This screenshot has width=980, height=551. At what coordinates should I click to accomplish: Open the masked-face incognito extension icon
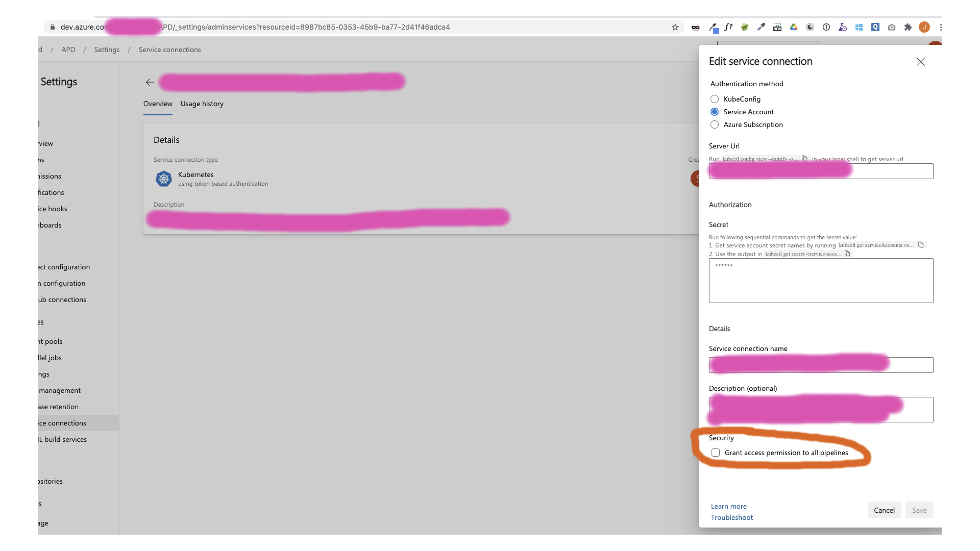695,27
